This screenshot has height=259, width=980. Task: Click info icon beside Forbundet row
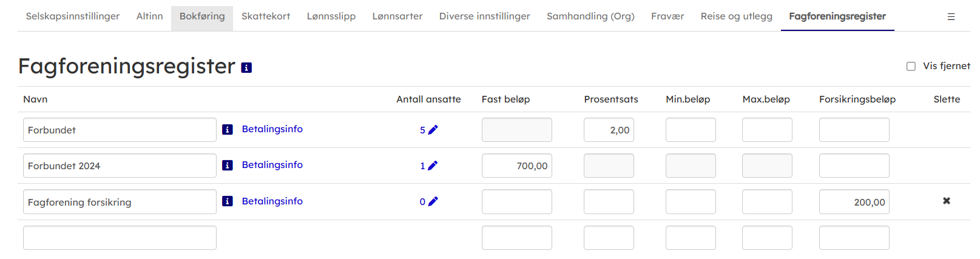click(228, 130)
